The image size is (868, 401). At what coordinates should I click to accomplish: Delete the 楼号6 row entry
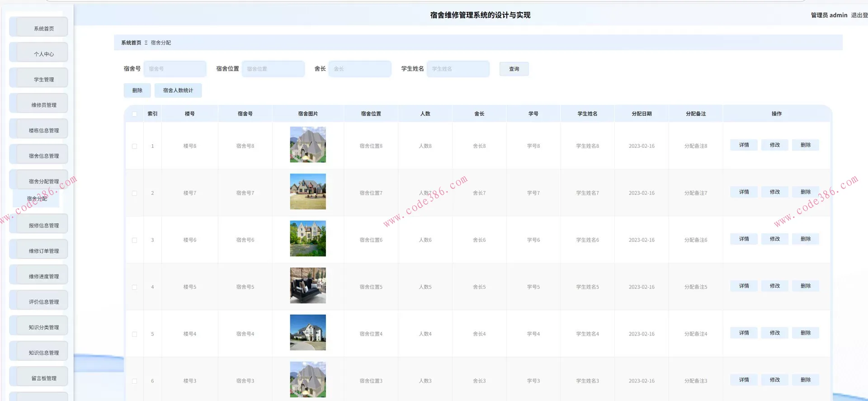805,239
